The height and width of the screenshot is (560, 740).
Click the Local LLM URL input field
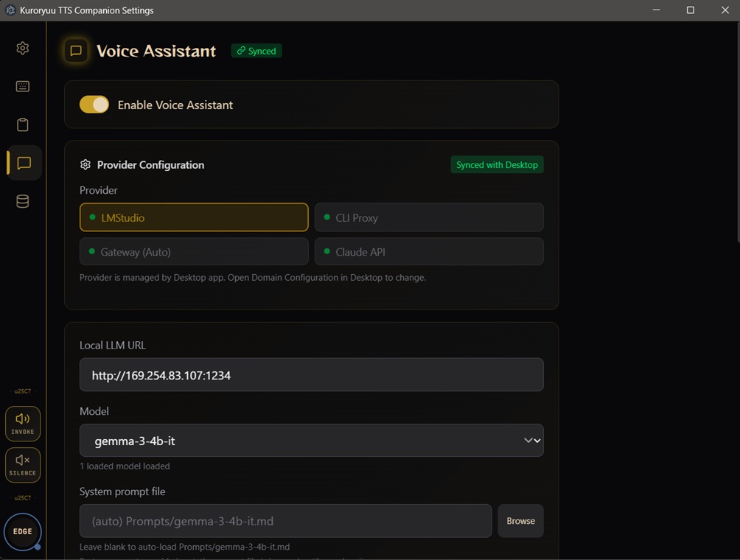[x=311, y=375]
